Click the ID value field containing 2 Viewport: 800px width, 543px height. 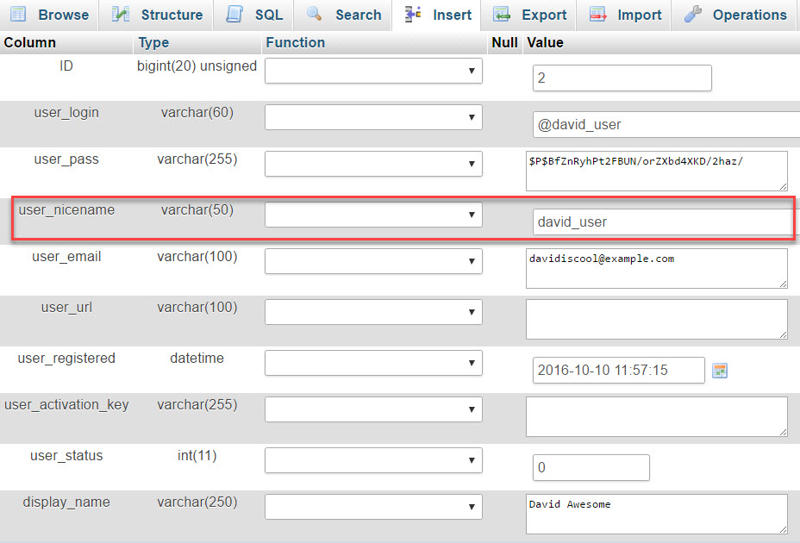[622, 78]
